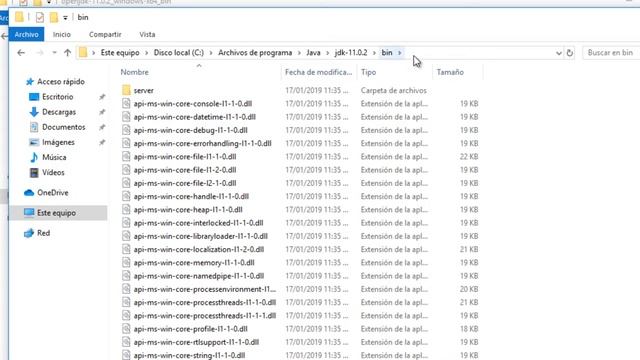Image resolution: width=640 pixels, height=360 pixels.
Task: Navigate to Java folder breadcrumb
Action: tap(313, 53)
